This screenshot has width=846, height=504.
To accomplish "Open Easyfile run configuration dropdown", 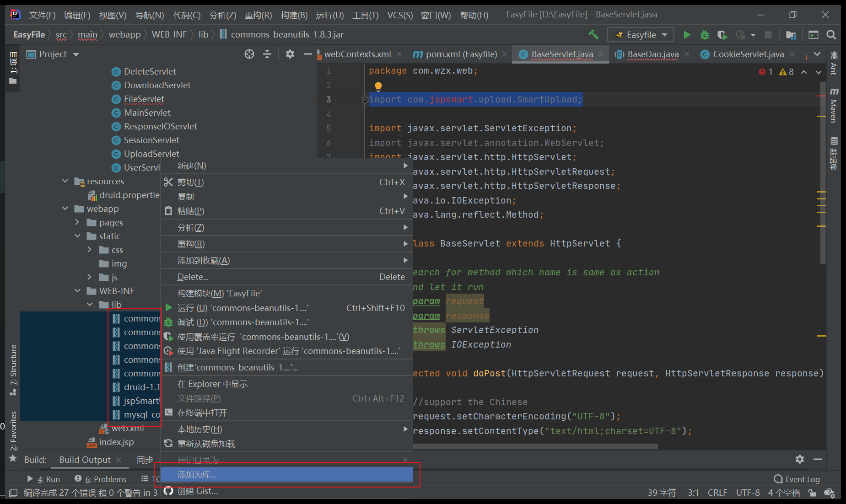I will pos(640,35).
